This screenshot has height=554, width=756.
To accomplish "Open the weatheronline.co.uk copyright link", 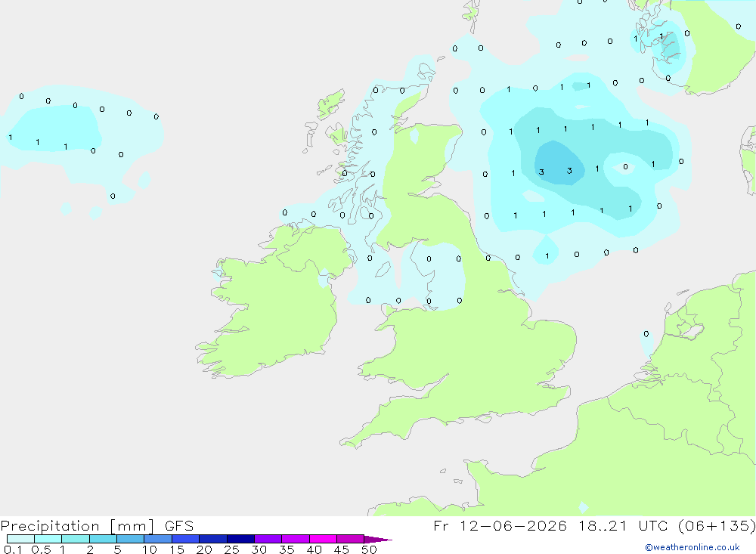I will pos(692,547).
